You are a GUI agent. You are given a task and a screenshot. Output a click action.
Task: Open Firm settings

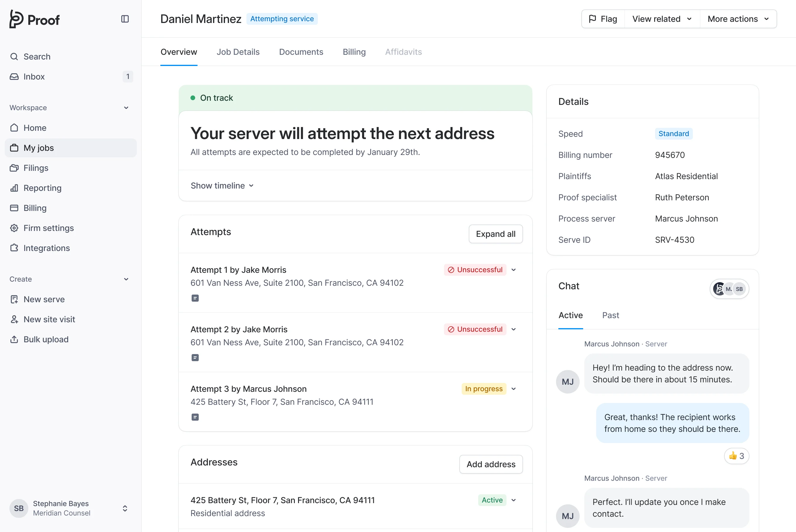pyautogui.click(x=48, y=228)
